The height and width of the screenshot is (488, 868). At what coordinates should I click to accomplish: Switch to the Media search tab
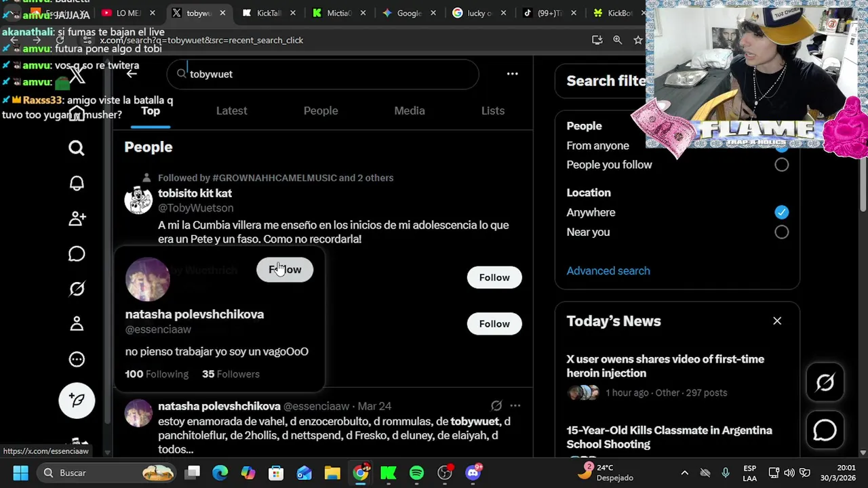410,111
